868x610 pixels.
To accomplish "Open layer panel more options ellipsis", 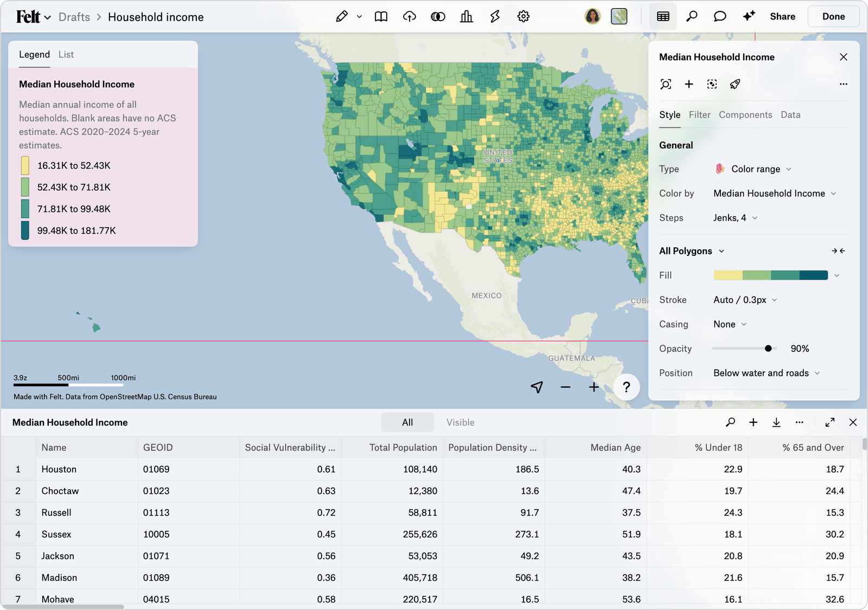I will coord(843,84).
